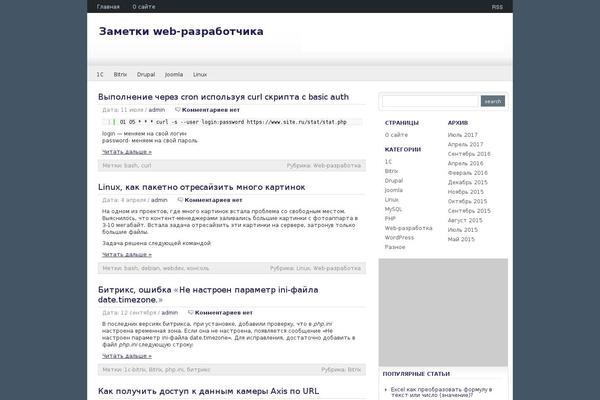The height and width of the screenshot is (400, 600).
Task: Open archive Ноябрь 2015
Action: coord(466,192)
